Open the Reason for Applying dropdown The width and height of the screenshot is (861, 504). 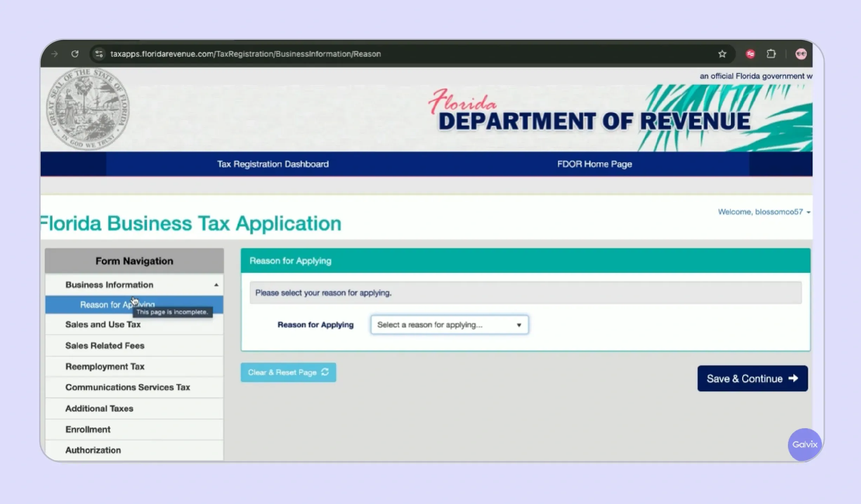(449, 325)
